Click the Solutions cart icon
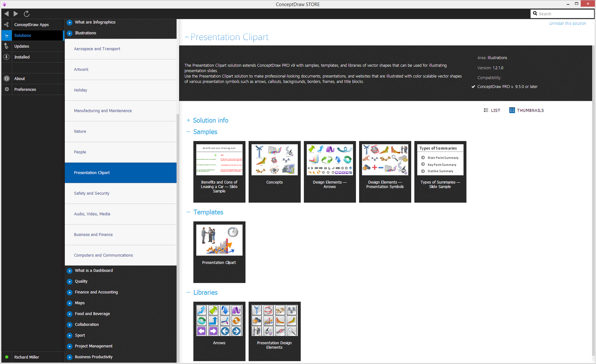 pos(6,35)
